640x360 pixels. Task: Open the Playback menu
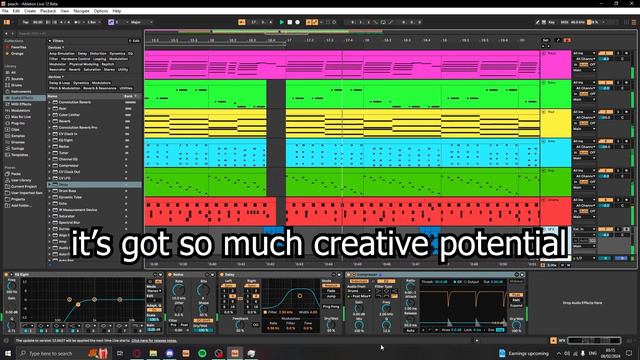click(x=48, y=11)
